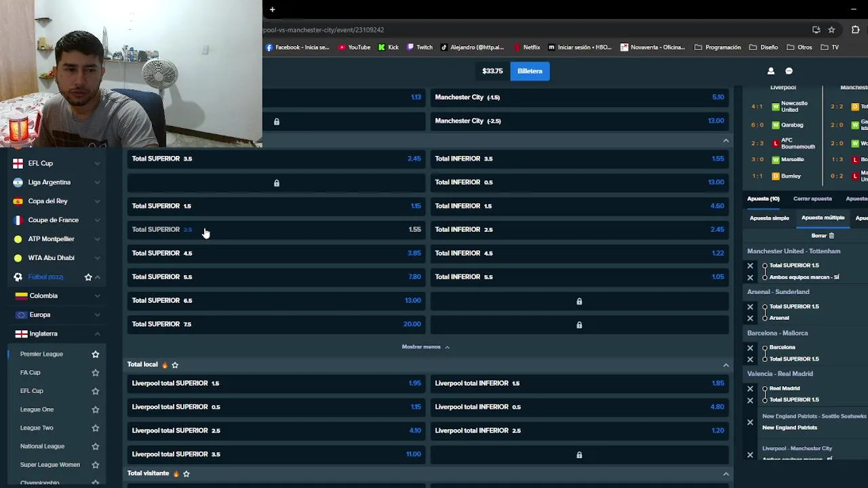Open the Programación bookmarks folder
The height and width of the screenshot is (488, 868).
717,47
